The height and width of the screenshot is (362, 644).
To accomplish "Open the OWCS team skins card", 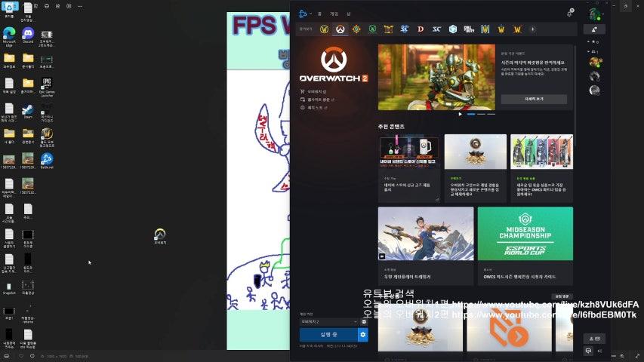I will coord(542,168).
